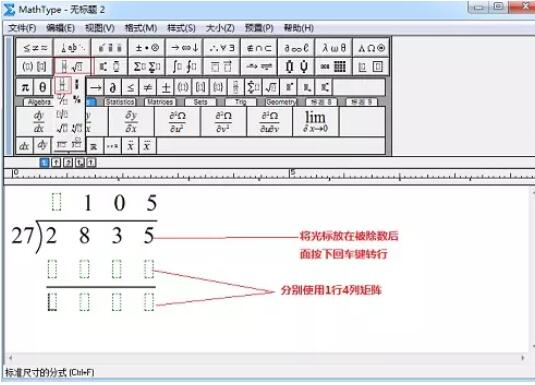Open the 预置(P) menu

(259, 28)
